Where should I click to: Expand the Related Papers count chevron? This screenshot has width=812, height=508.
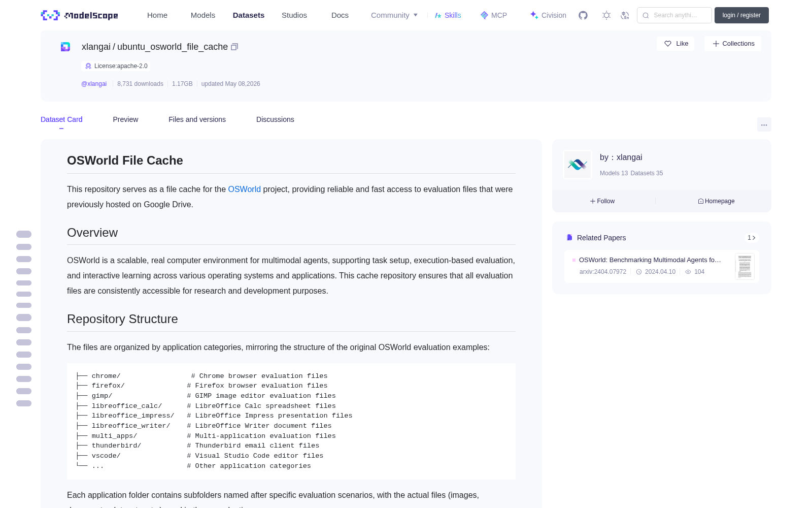(752, 238)
